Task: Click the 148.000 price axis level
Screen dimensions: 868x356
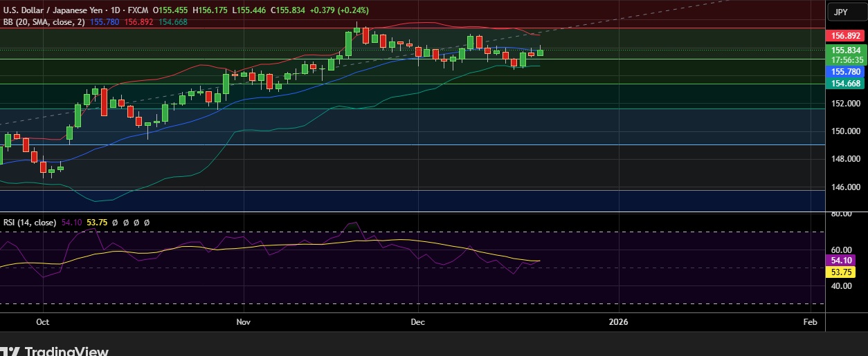Action: [845, 159]
